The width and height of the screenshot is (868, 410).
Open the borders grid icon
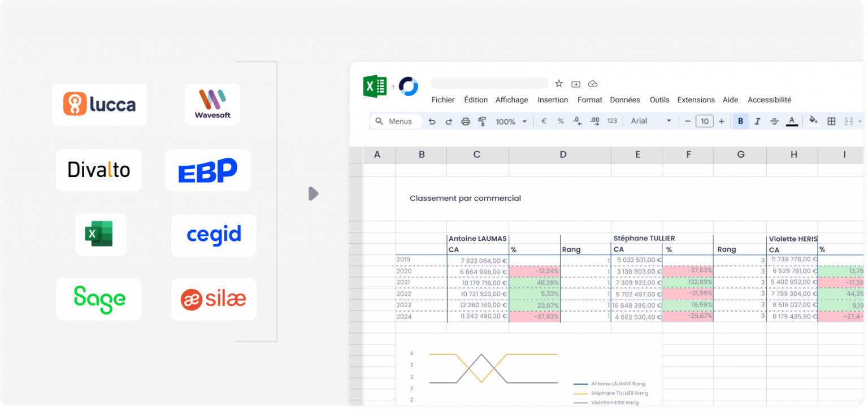(x=831, y=121)
